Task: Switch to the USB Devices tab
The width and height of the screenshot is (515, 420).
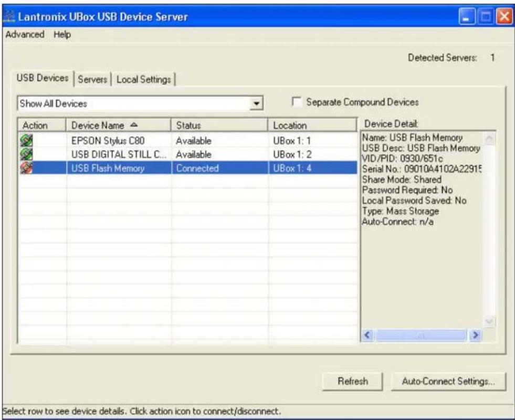Action: tap(43, 78)
